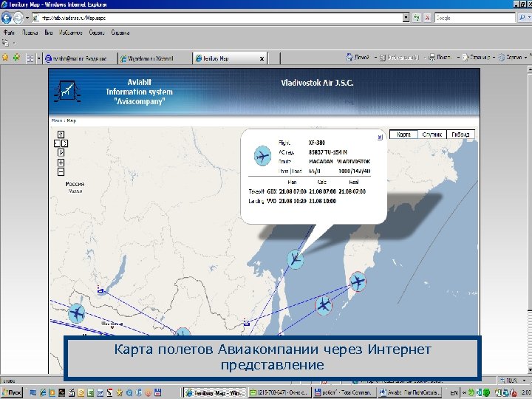Expand the tab list dropdown arrow
The width and height of the screenshot is (532, 399).
pos(38,58)
